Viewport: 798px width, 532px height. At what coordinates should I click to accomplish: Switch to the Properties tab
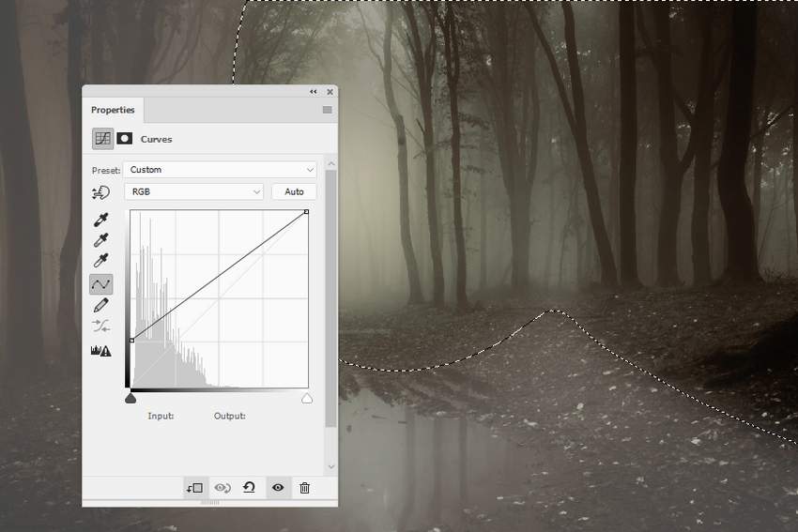(x=113, y=110)
